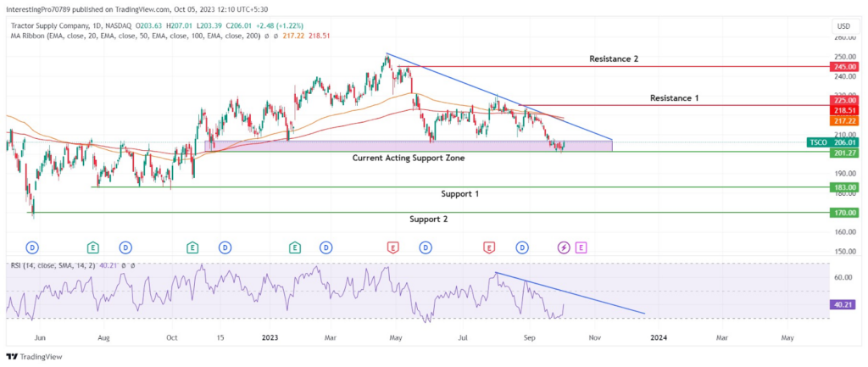
Task: Click the 2024 time axis label
Action: [658, 337]
